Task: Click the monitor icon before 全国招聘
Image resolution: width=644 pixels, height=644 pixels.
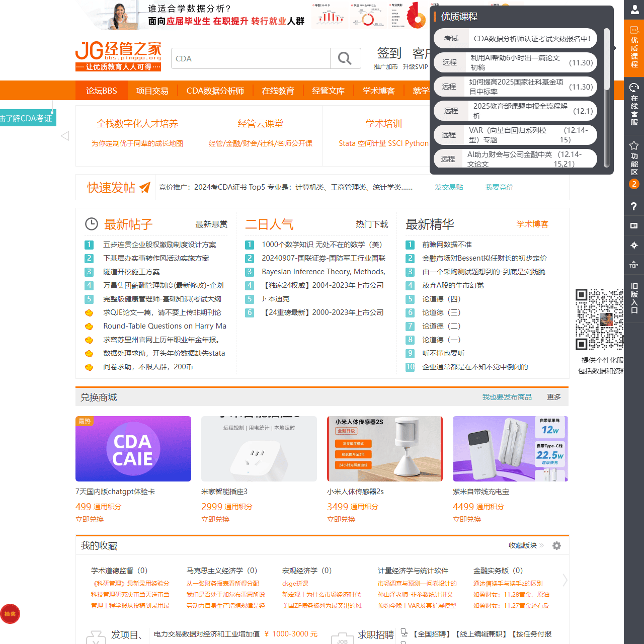Action: 404,633
